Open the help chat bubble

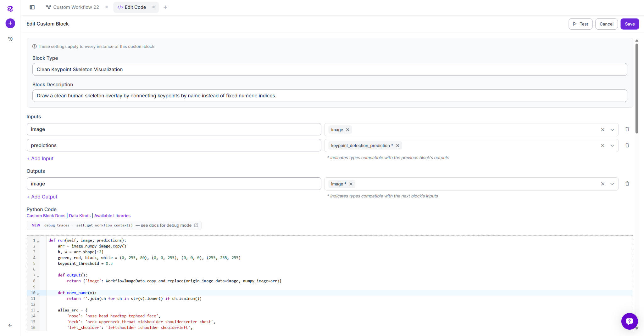point(629,321)
